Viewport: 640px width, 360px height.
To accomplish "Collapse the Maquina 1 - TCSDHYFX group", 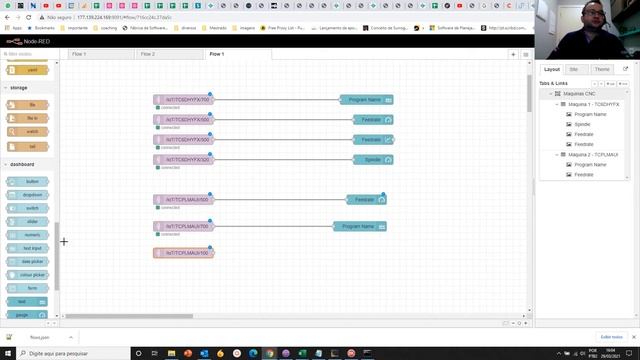I will (x=557, y=104).
